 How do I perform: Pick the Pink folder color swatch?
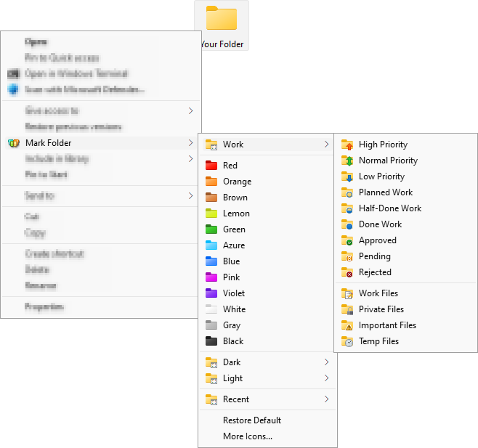(x=211, y=277)
